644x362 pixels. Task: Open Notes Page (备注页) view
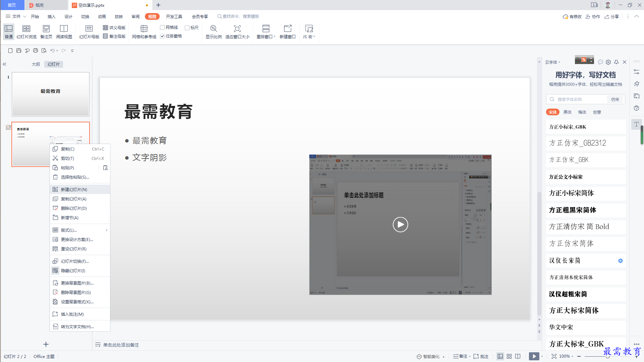pyautogui.click(x=46, y=32)
